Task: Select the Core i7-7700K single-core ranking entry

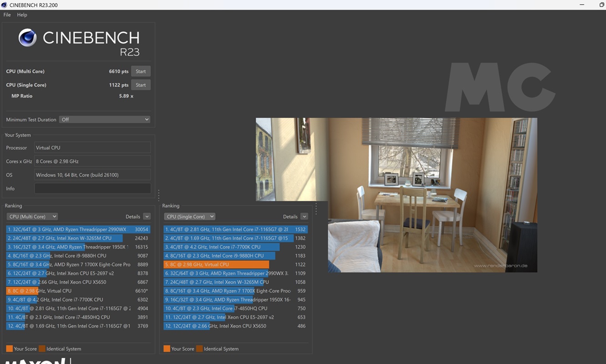Action: (235, 247)
